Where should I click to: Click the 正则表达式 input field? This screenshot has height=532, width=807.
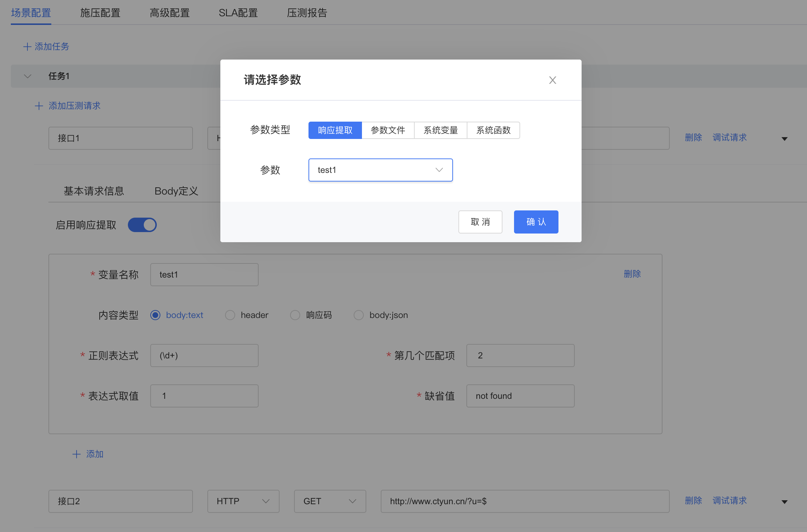204,356
